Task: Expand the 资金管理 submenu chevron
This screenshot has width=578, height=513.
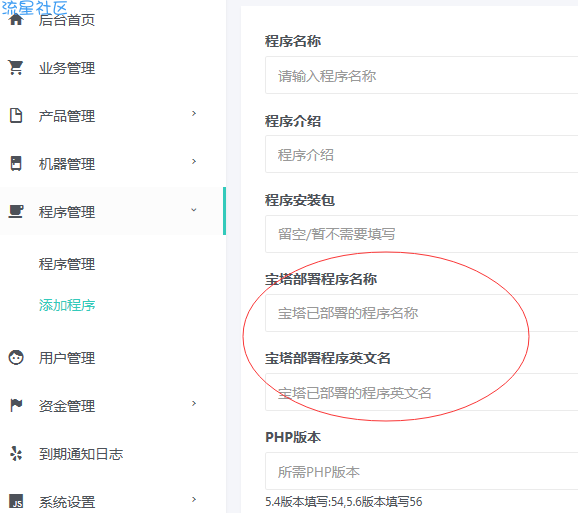Action: (x=194, y=404)
